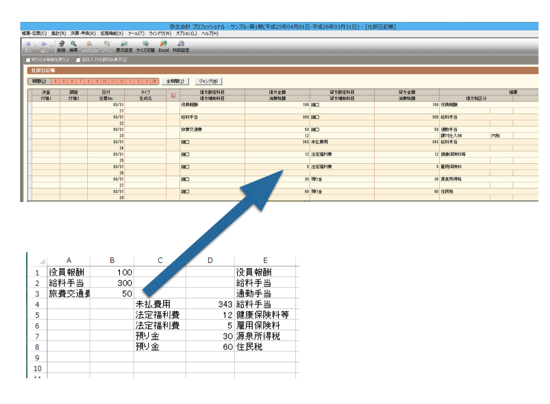Open dropdown arrow next to 進む button
The image size is (550, 404).
(52, 46)
